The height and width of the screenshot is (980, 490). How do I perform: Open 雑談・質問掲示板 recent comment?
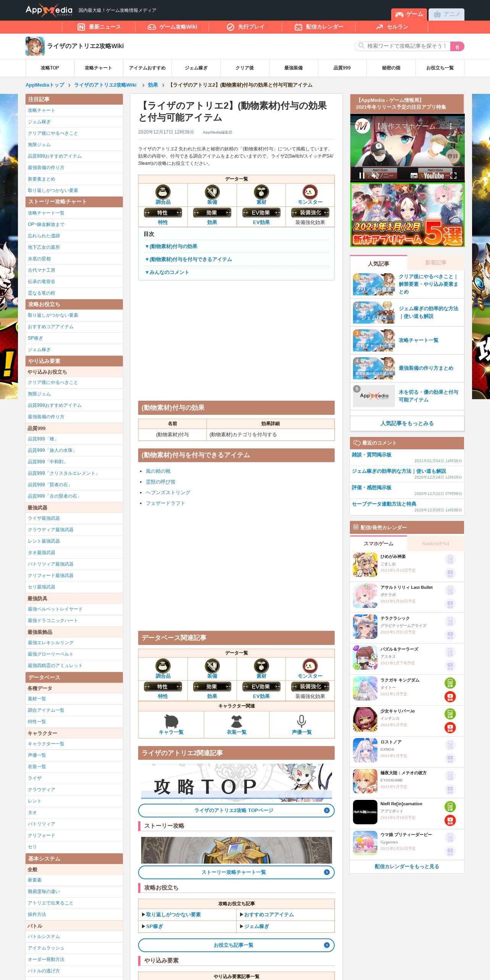(372, 455)
